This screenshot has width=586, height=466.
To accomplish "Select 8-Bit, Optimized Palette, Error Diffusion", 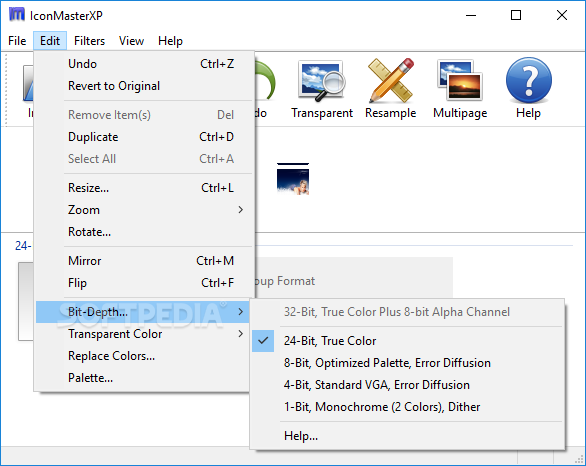I will (x=407, y=363).
